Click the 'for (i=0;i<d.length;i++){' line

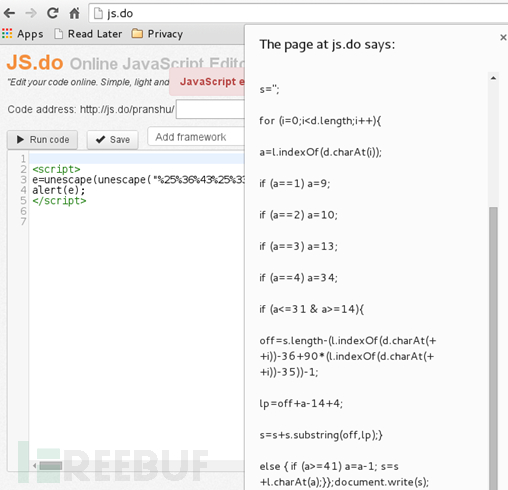pos(320,120)
